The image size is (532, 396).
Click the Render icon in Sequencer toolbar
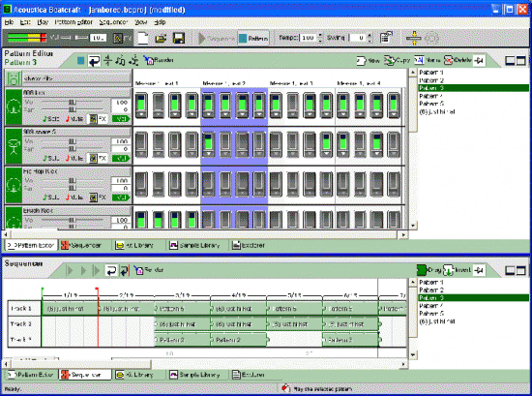coord(149,270)
